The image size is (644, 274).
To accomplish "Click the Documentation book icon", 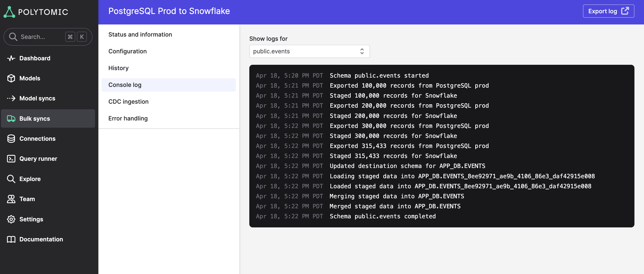I will point(11,239).
